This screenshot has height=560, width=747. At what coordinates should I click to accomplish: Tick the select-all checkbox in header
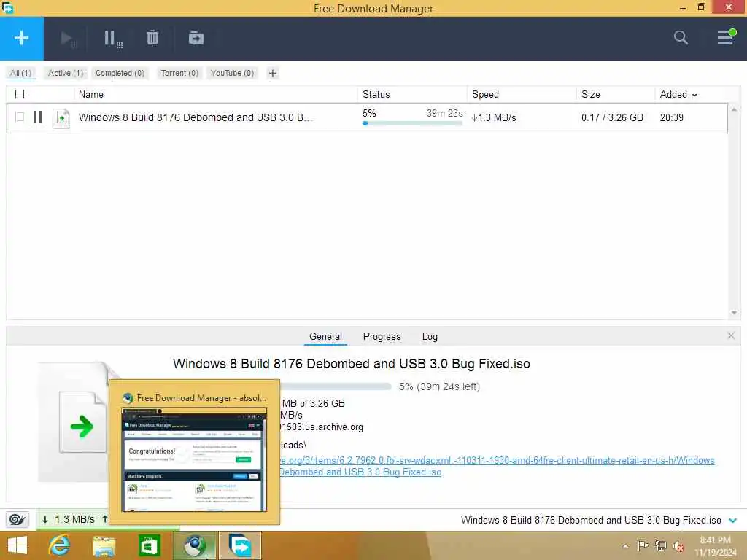[x=20, y=94]
